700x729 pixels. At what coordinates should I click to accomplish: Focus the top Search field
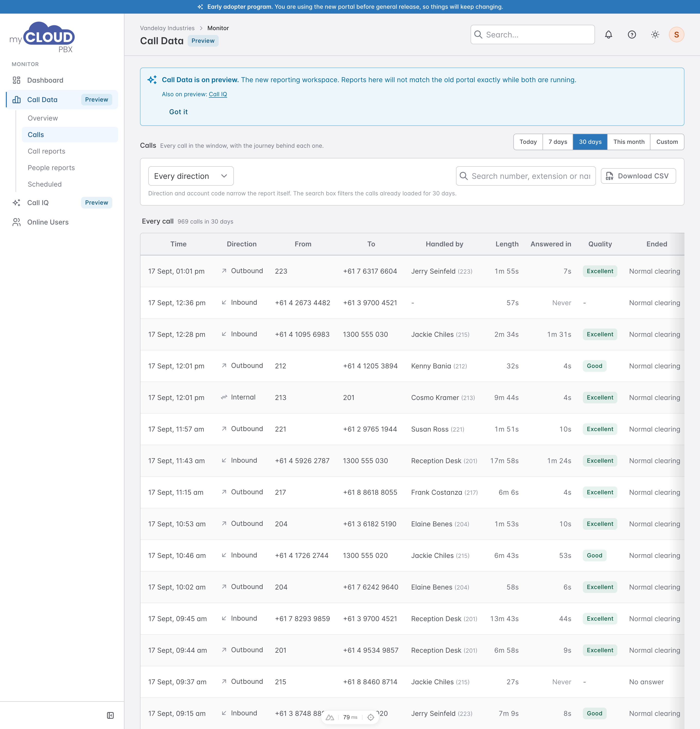pos(533,35)
